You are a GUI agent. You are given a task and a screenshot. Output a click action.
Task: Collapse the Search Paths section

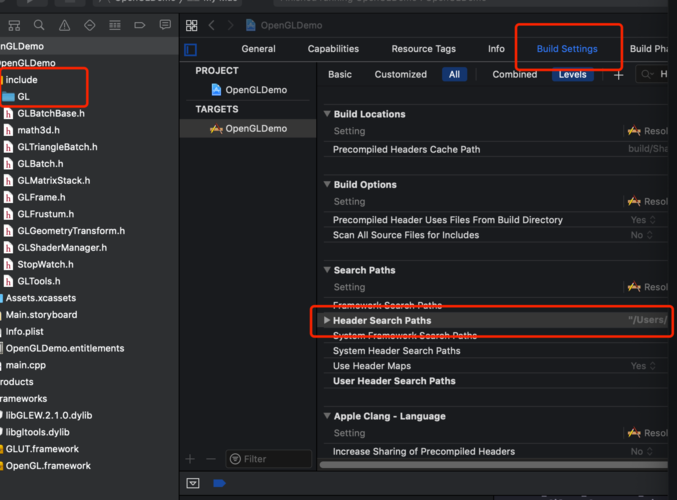click(x=327, y=270)
